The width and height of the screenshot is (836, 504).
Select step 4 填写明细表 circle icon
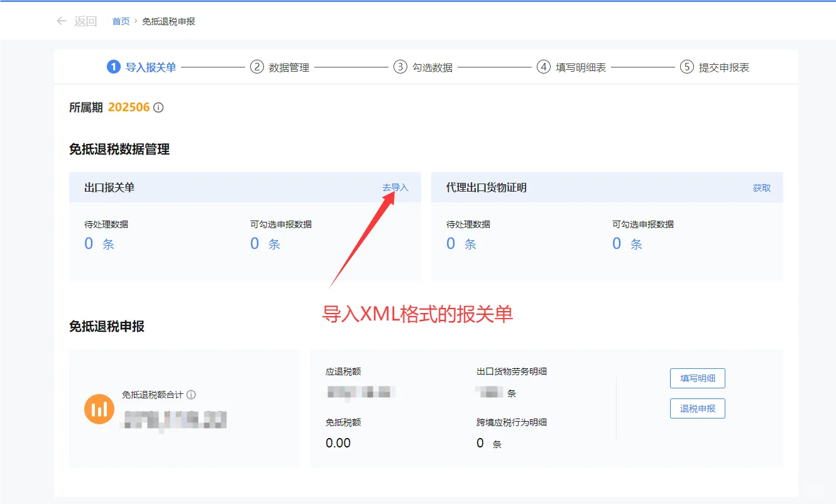[543, 66]
